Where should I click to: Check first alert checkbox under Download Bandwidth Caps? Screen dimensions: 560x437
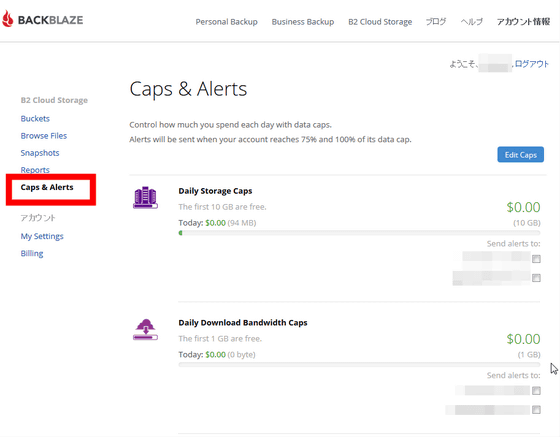(x=536, y=391)
